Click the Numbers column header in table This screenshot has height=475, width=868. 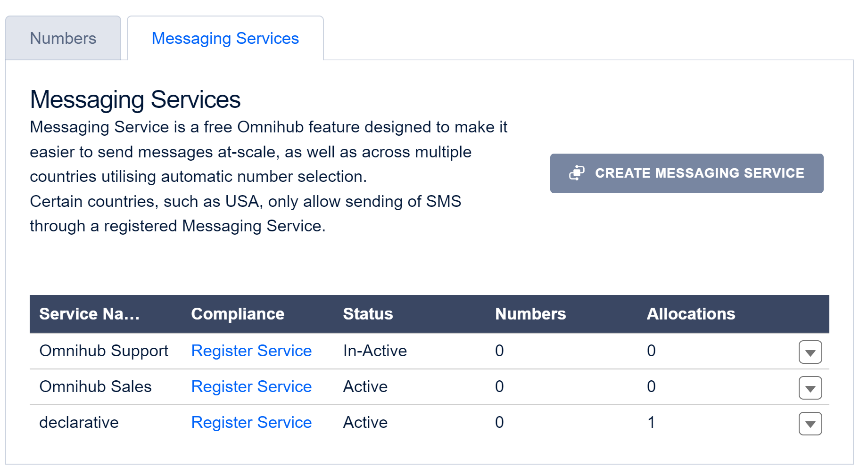(x=530, y=314)
